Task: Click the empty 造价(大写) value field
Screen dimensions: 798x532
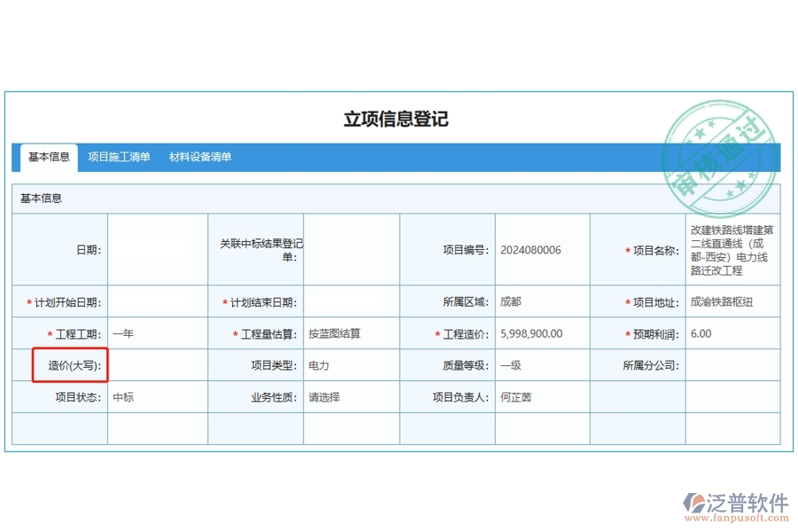Action: (x=157, y=365)
